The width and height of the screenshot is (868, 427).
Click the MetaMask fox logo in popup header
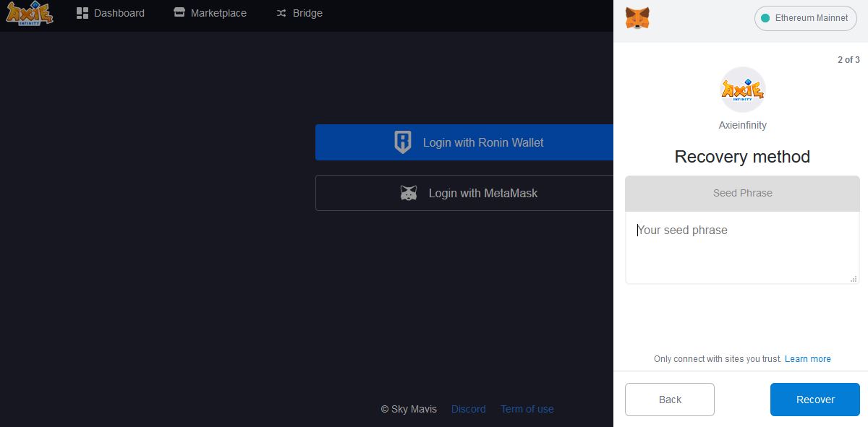coord(637,18)
